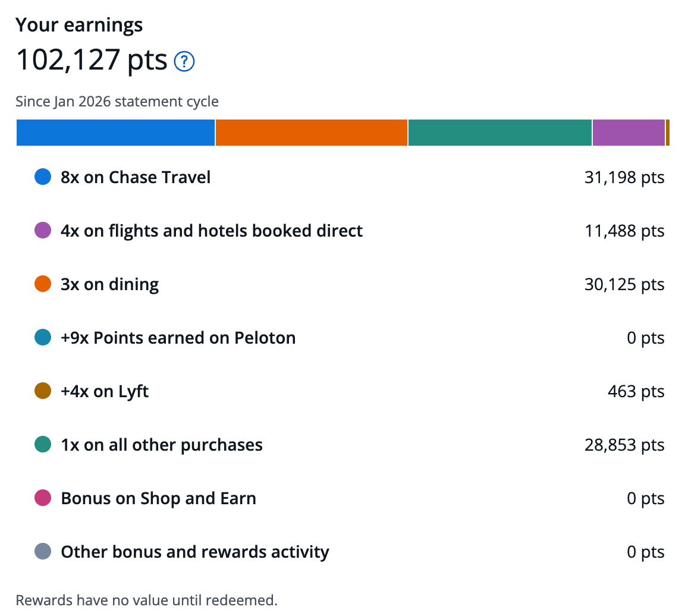Click the help question mark icon
This screenshot has width=685, height=616.
(184, 61)
